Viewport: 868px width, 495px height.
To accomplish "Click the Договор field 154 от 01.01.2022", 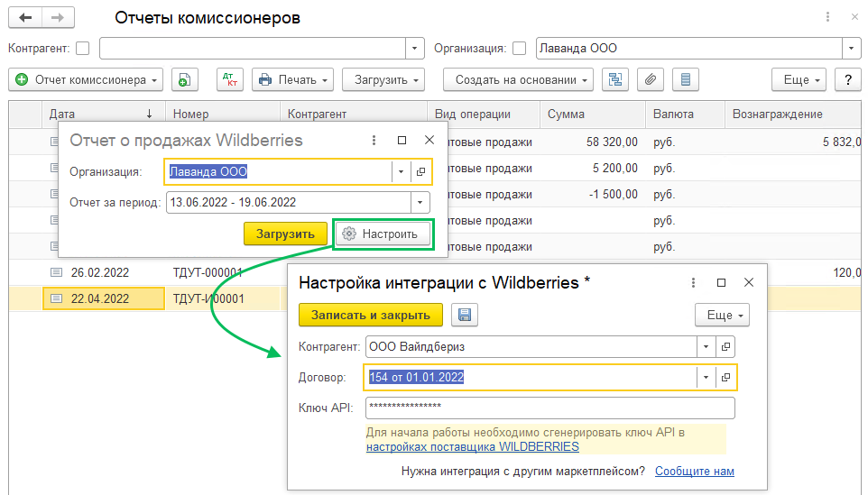I will click(x=530, y=378).
